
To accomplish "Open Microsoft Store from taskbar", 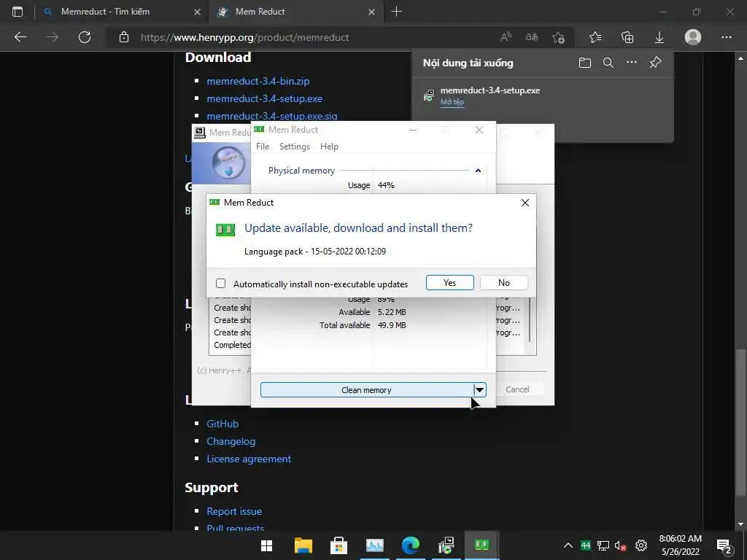I will (x=338, y=545).
